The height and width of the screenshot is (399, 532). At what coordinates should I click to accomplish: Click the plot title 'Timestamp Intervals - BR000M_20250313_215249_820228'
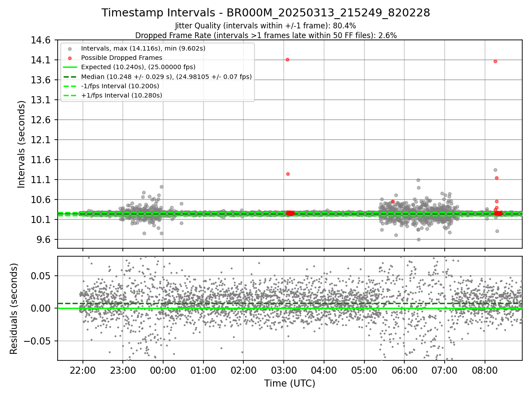[x=266, y=13]
